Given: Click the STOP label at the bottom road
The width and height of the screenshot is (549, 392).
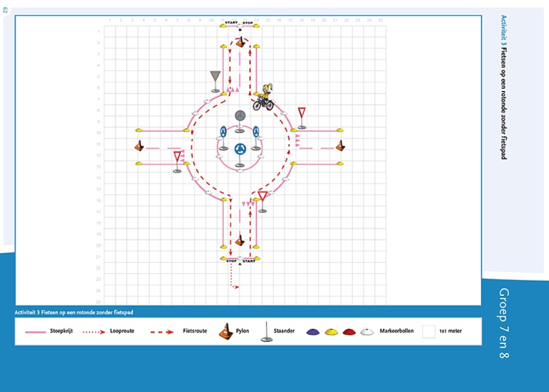Looking at the screenshot, I should 232,261.
